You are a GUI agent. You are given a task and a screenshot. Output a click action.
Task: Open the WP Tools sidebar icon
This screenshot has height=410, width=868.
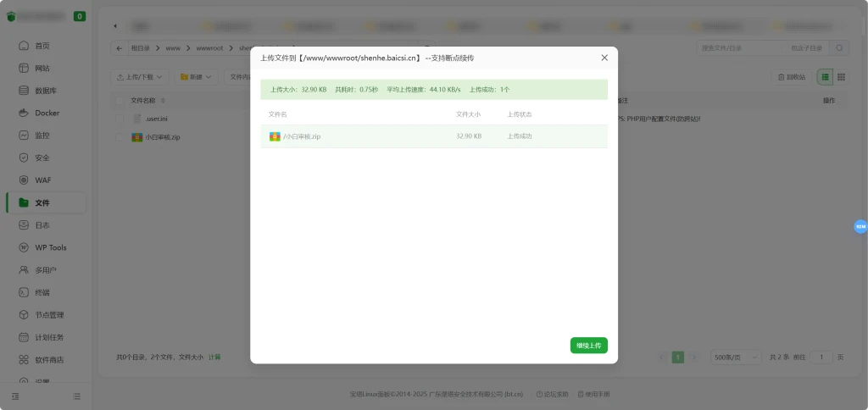click(25, 247)
